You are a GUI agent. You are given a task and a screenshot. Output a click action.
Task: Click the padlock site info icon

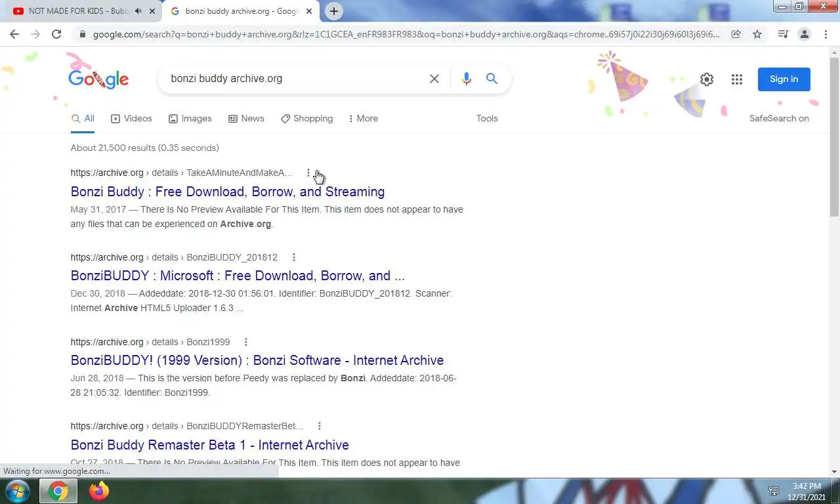click(x=81, y=34)
